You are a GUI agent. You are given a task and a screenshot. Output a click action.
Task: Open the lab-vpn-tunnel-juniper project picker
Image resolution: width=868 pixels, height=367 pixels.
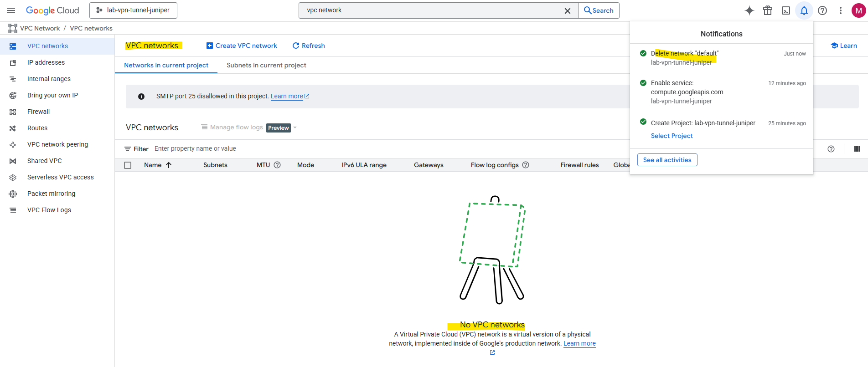tap(133, 10)
